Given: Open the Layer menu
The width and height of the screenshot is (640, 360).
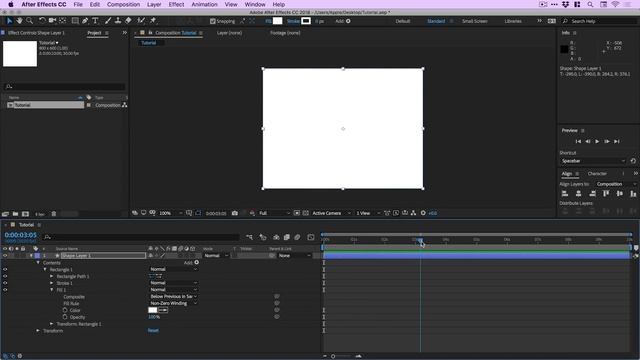Looking at the screenshot, I should tap(154, 4).
